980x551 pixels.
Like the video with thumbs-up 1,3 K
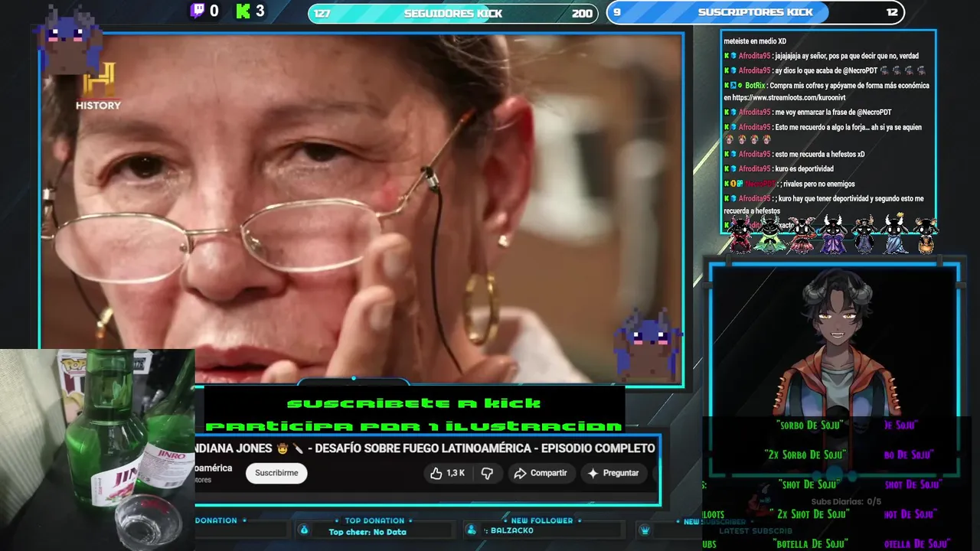pyautogui.click(x=447, y=473)
